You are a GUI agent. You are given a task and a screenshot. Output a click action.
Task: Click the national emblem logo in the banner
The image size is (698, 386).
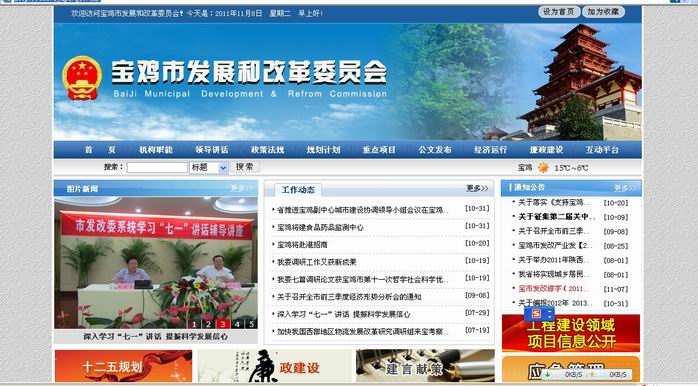pyautogui.click(x=82, y=78)
